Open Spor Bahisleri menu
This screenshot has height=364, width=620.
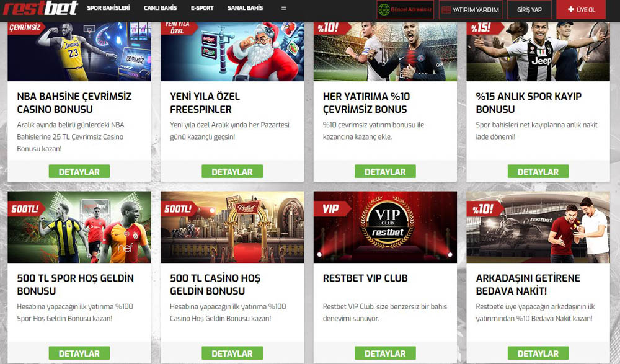(x=108, y=8)
